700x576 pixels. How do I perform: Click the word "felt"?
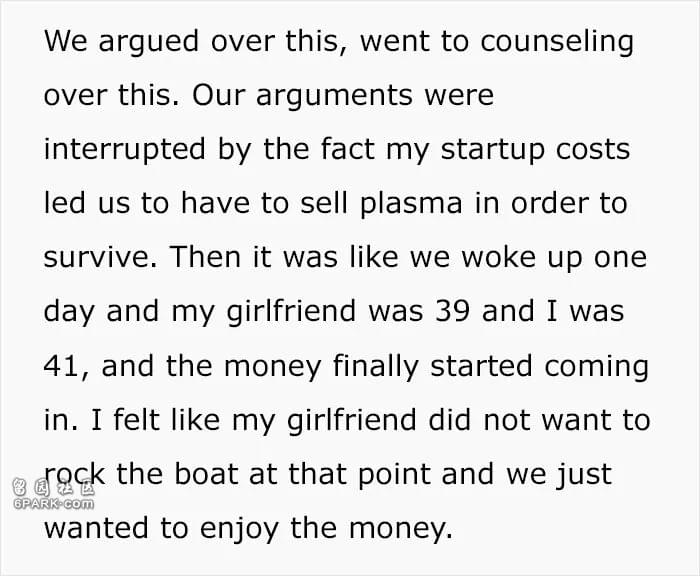coord(128,418)
